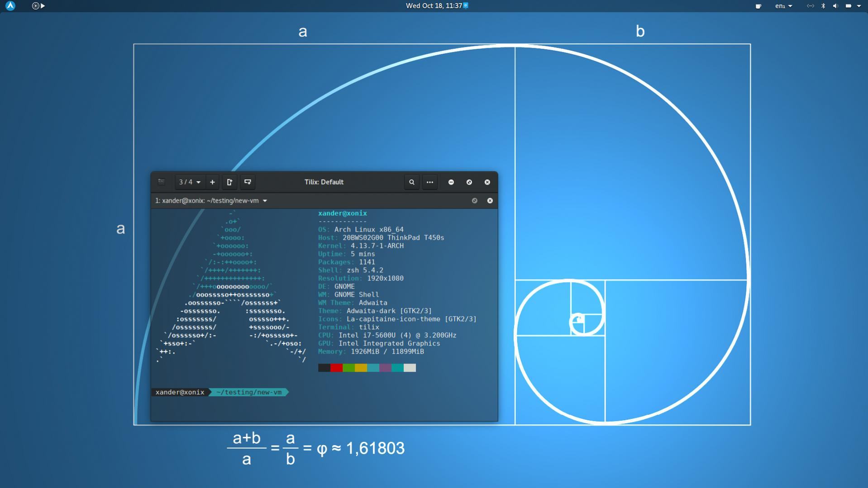This screenshot has height=488, width=868.
Task: Click the 'Arch Linux x86_64' OS line
Action: pos(369,229)
